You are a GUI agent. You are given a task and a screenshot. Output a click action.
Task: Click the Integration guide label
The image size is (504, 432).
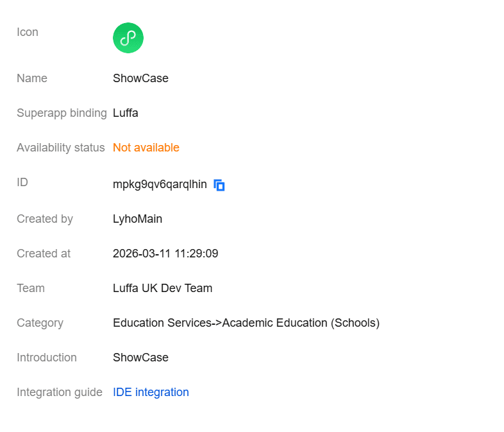click(x=60, y=392)
